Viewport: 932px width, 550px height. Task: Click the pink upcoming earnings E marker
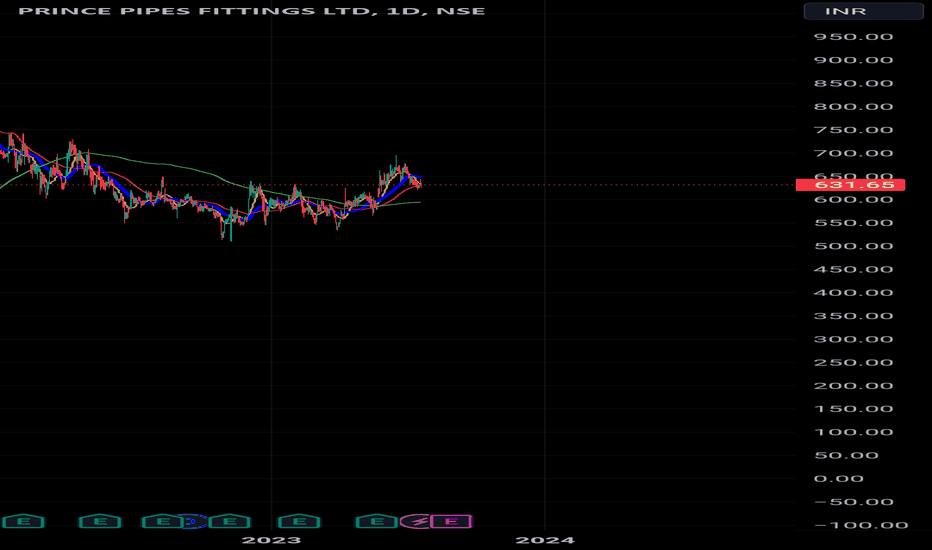pyautogui.click(x=451, y=521)
